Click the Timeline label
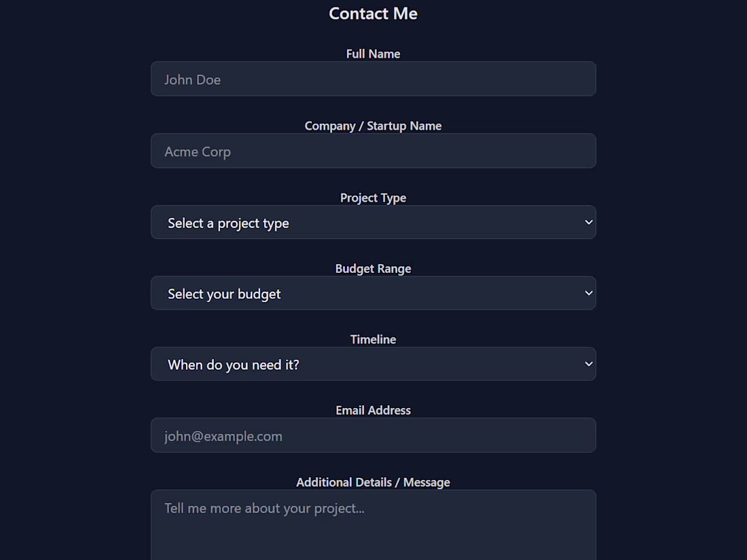747x560 pixels. coord(373,339)
